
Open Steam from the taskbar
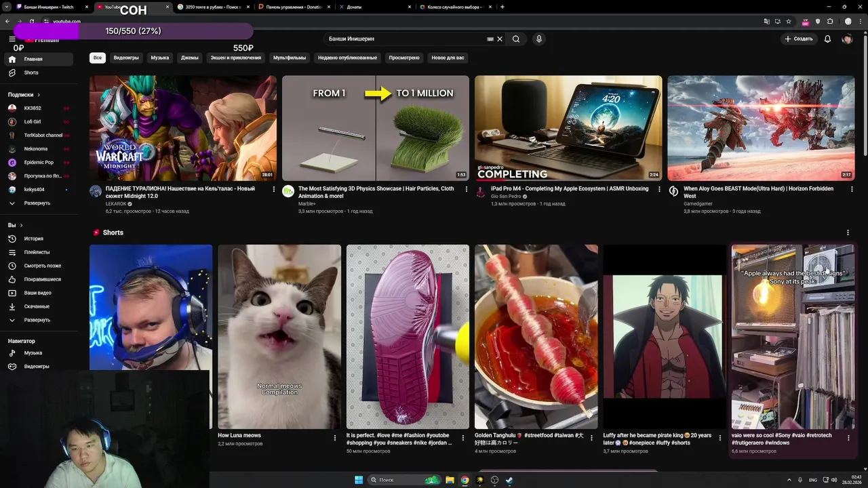[509, 480]
